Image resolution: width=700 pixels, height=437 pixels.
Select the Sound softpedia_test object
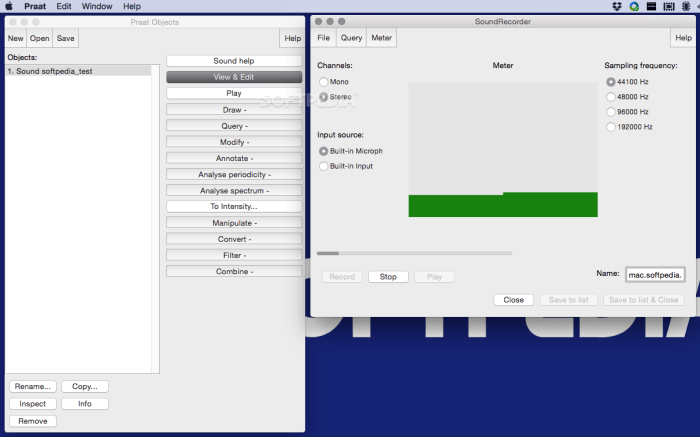click(x=79, y=71)
